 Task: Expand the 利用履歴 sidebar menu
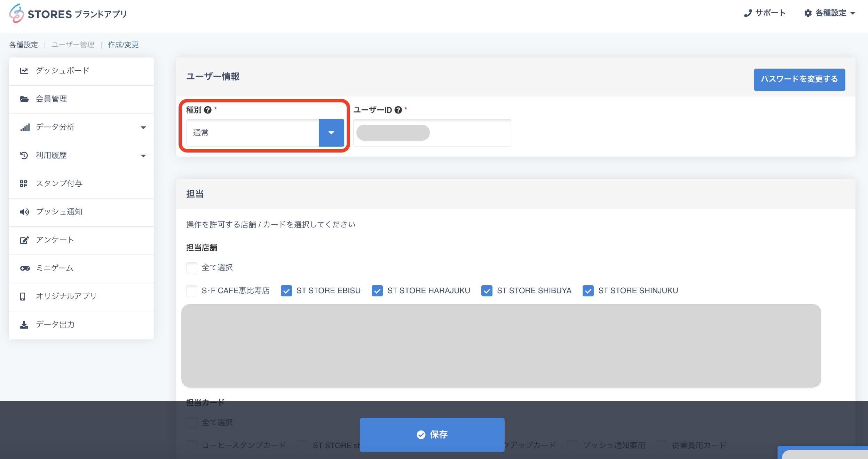point(143,156)
